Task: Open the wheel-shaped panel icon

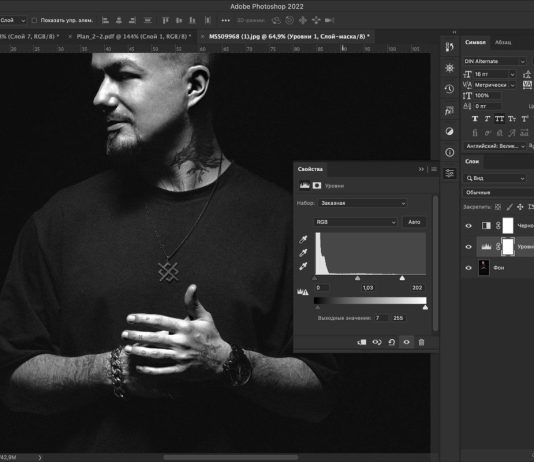Action: pos(449,68)
